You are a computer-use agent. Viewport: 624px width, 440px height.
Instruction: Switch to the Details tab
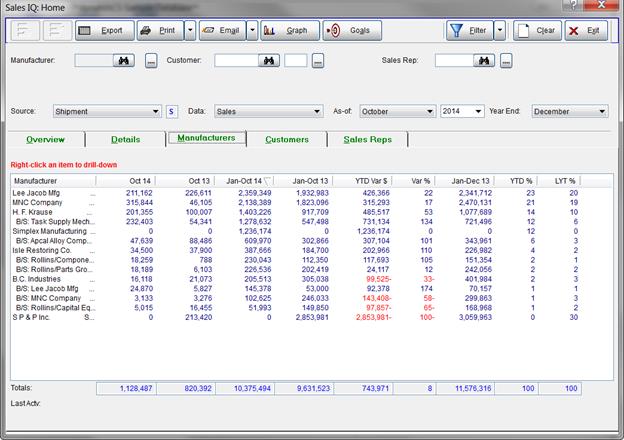[x=125, y=140]
